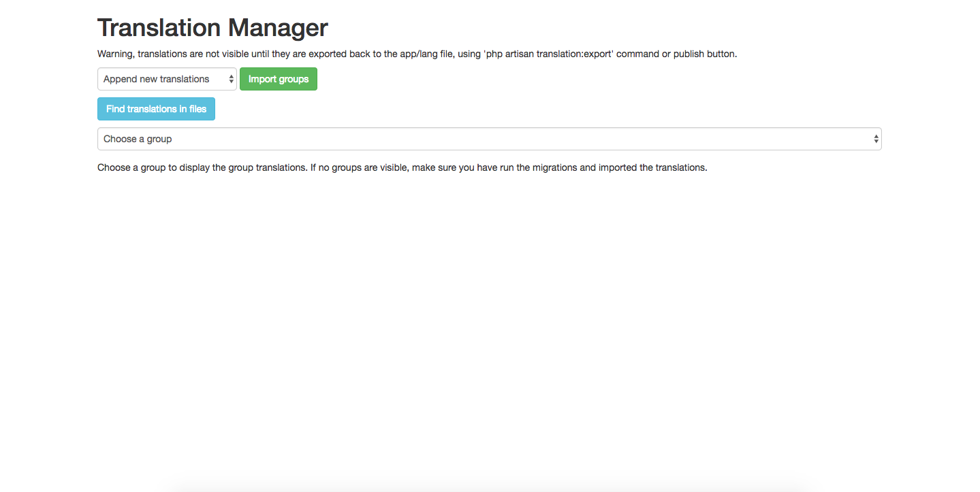Open the Choose a group dropdown

click(x=489, y=139)
